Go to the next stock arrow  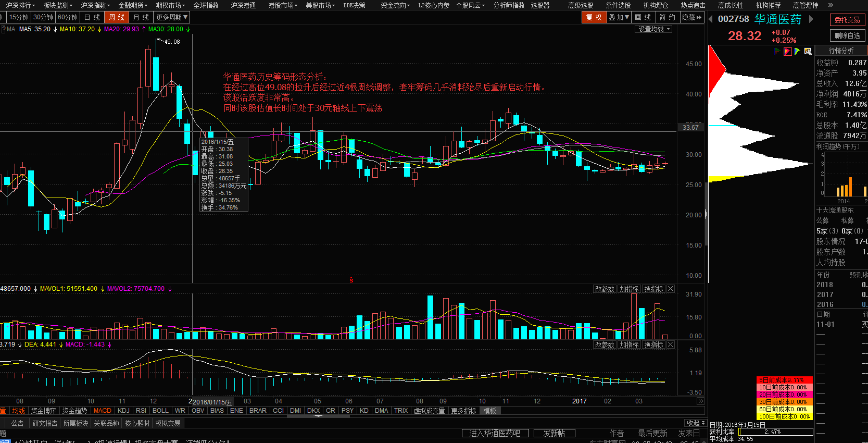pyautogui.click(x=811, y=19)
